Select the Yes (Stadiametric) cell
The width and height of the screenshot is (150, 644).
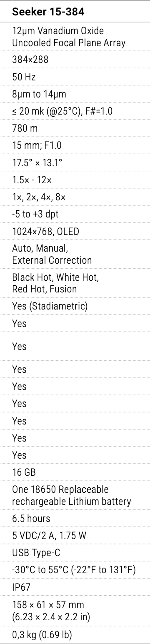pos(50,307)
